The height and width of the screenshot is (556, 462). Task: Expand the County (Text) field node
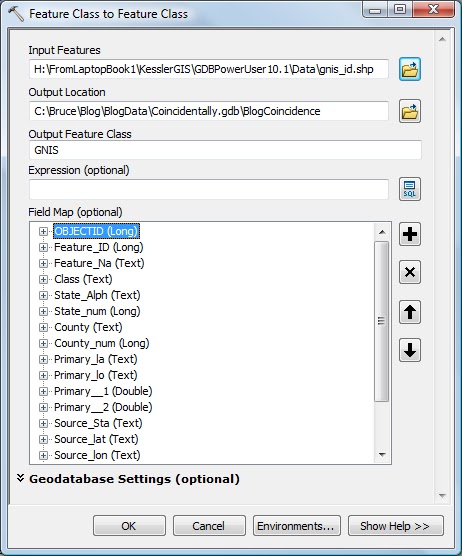pyautogui.click(x=43, y=327)
